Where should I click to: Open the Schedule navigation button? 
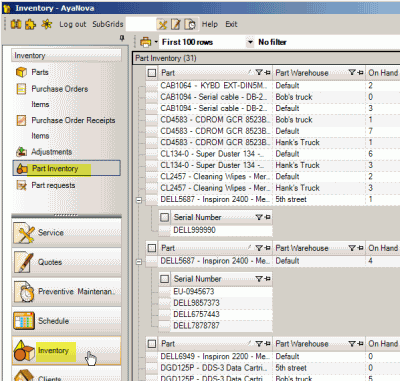click(x=67, y=321)
